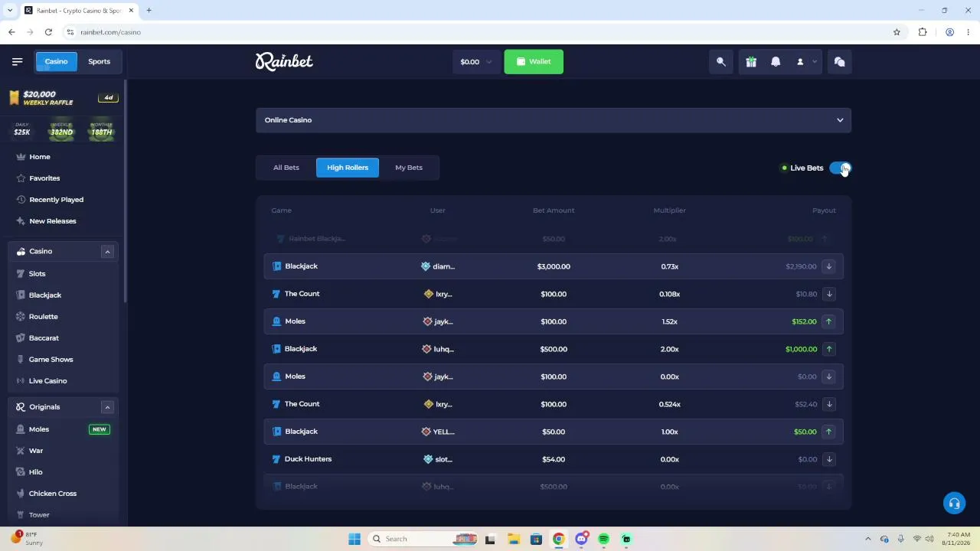
Task: Open the Moles game marked NEW
Action: coord(63,429)
